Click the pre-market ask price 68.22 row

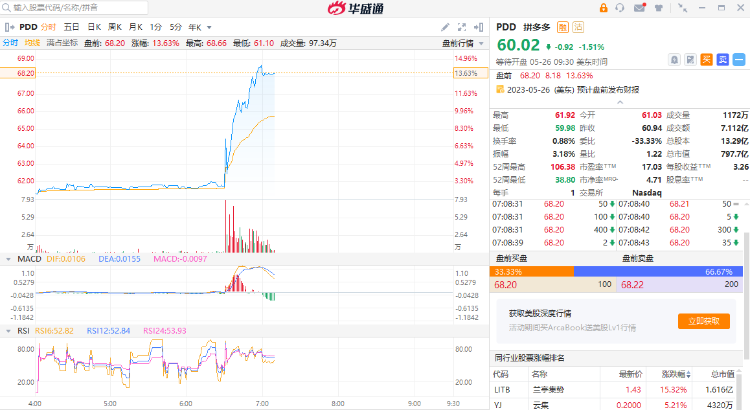click(x=680, y=285)
